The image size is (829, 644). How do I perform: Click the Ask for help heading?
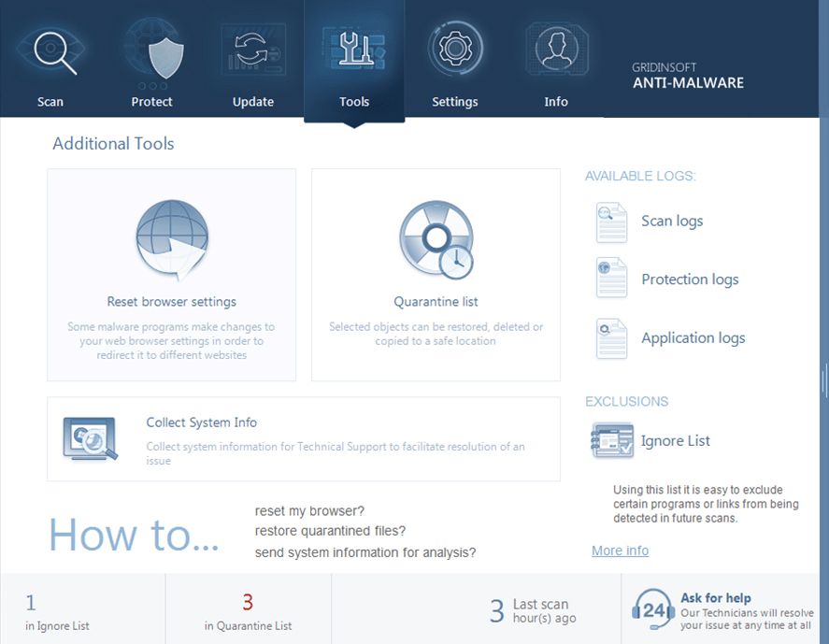click(x=716, y=598)
